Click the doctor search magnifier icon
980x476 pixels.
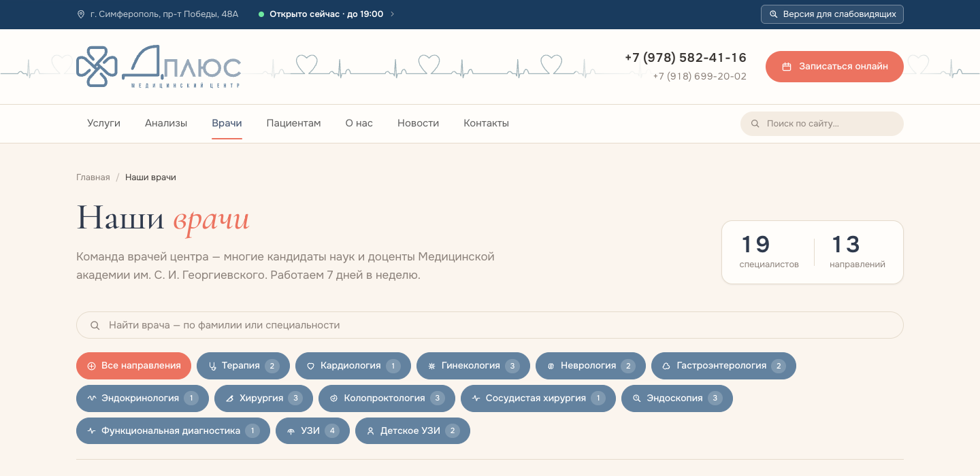(95, 325)
